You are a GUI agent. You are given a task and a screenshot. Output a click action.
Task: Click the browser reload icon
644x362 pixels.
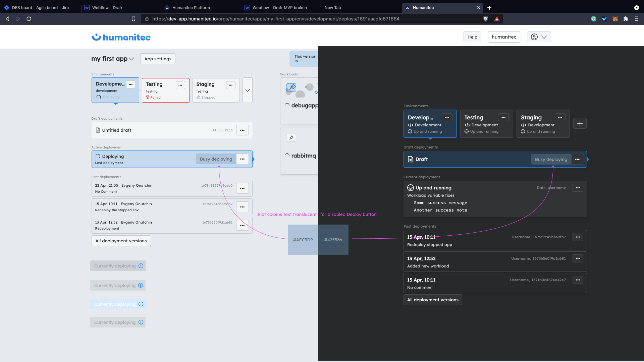29,19
